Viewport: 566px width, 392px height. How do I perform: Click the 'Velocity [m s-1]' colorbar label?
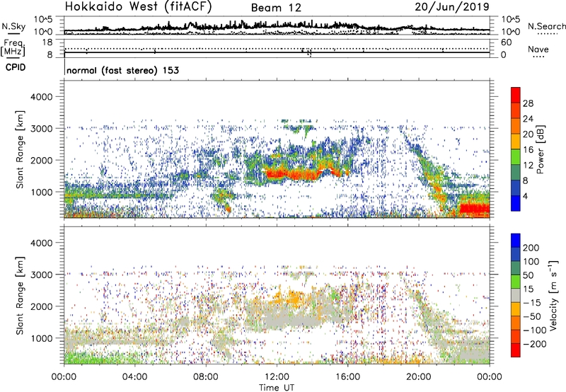coord(553,295)
